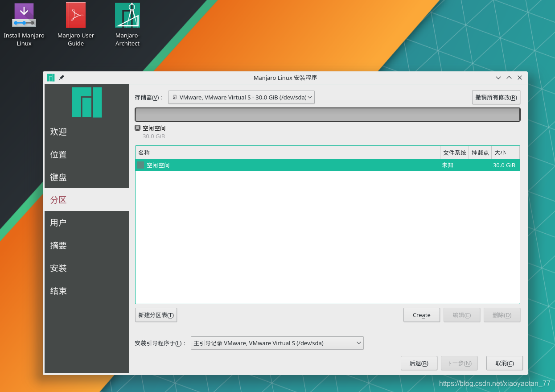Click the 后退 back button

[x=419, y=363]
